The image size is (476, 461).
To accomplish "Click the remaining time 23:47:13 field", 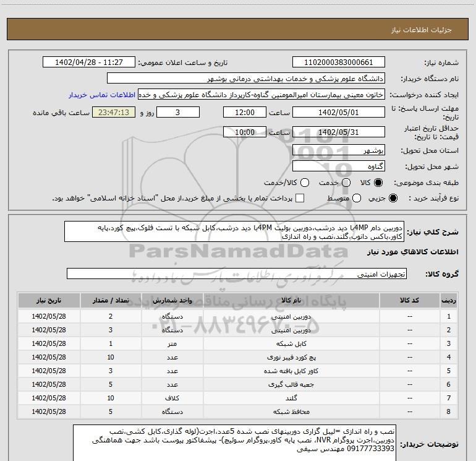I will point(114,113).
